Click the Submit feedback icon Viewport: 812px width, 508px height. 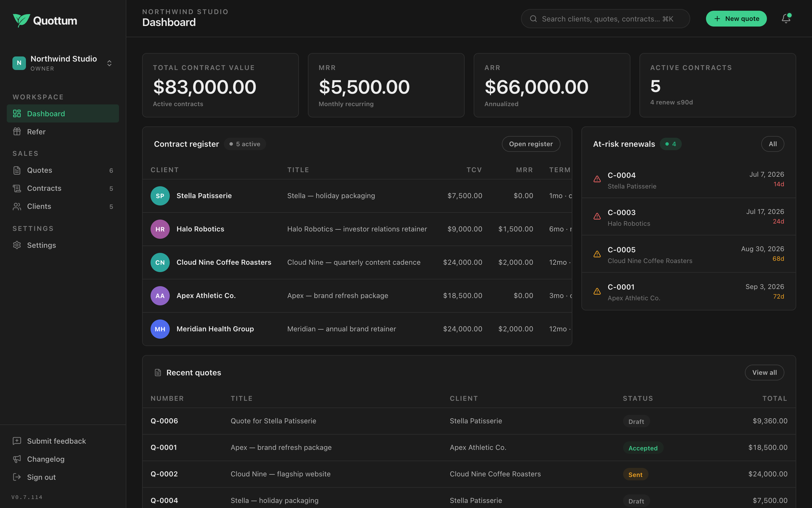[17, 441]
